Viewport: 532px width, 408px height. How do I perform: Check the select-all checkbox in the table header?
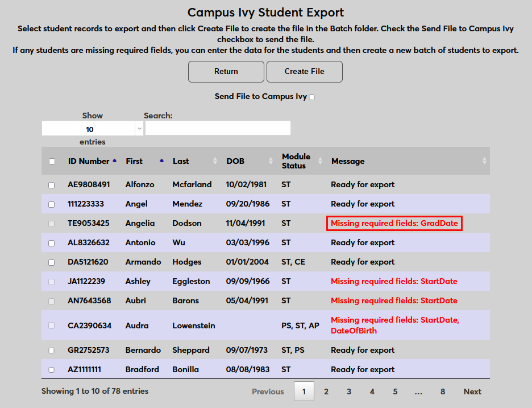[x=51, y=161]
